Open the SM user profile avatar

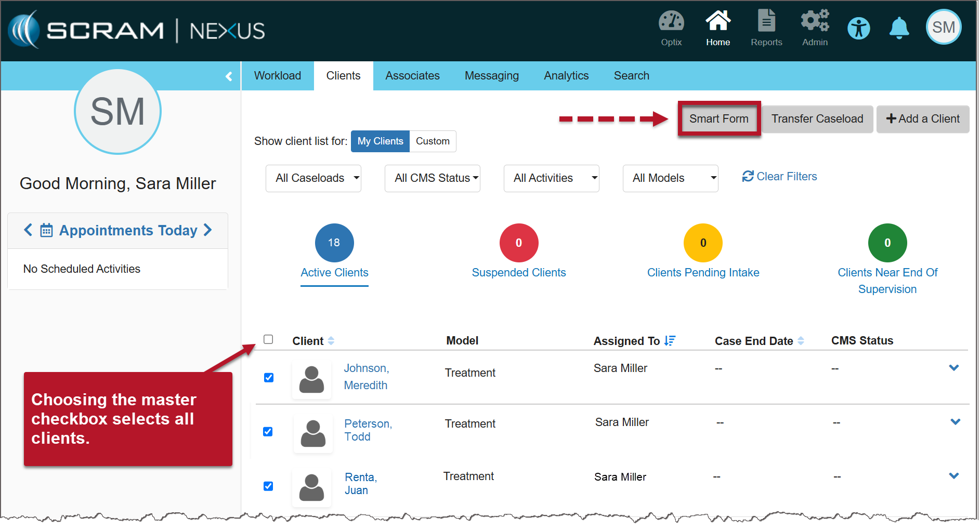(943, 28)
